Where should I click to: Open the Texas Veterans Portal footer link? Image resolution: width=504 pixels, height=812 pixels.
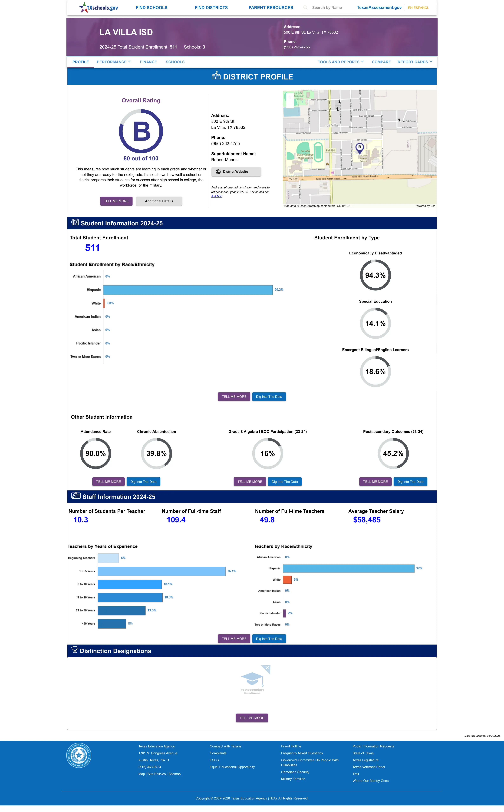pyautogui.click(x=369, y=767)
